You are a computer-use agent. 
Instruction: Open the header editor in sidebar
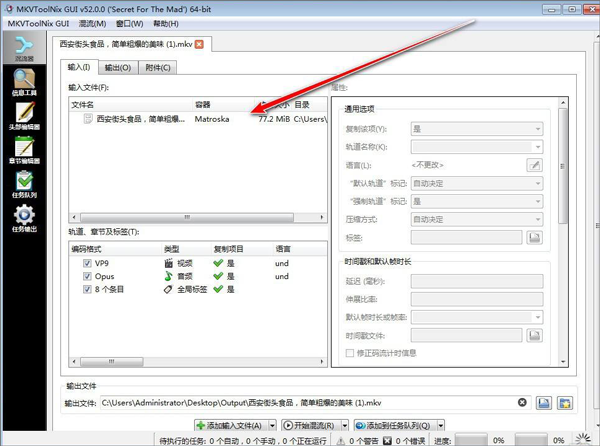(x=24, y=116)
